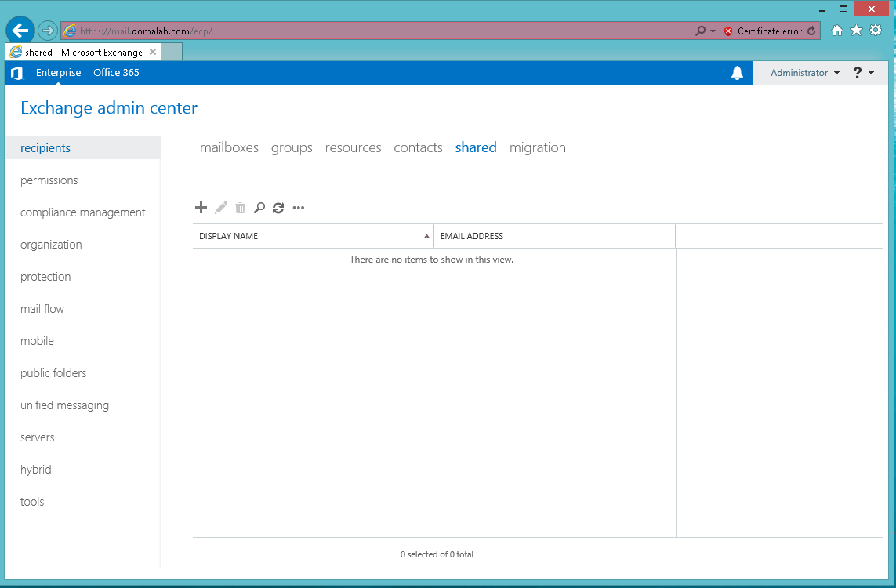Open tools section

32,502
